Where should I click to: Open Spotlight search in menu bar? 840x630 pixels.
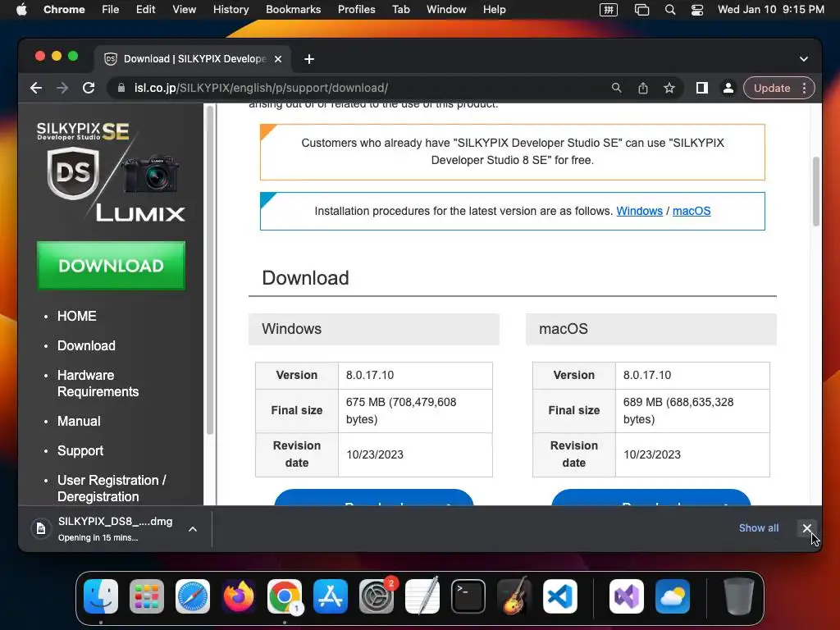coord(669,10)
